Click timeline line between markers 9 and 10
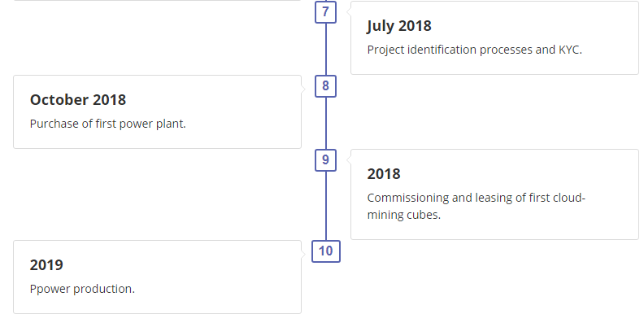Image resolution: width=644 pixels, height=336 pixels. [x=326, y=206]
